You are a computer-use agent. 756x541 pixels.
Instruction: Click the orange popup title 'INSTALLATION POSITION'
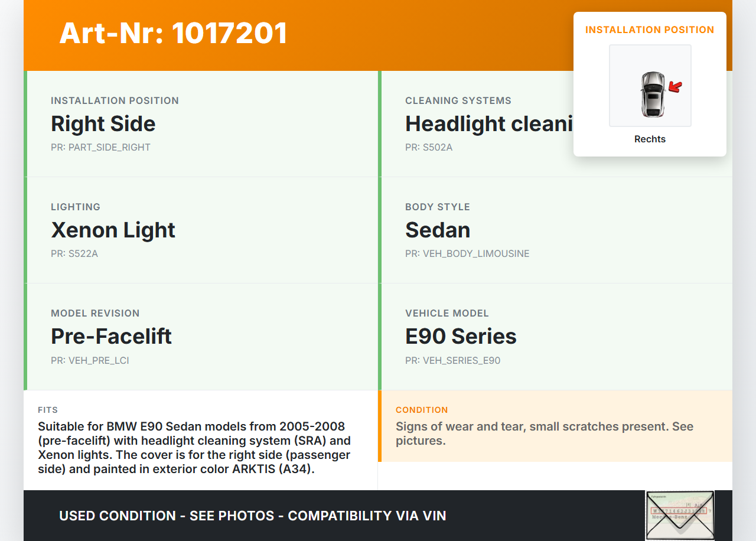(x=650, y=30)
